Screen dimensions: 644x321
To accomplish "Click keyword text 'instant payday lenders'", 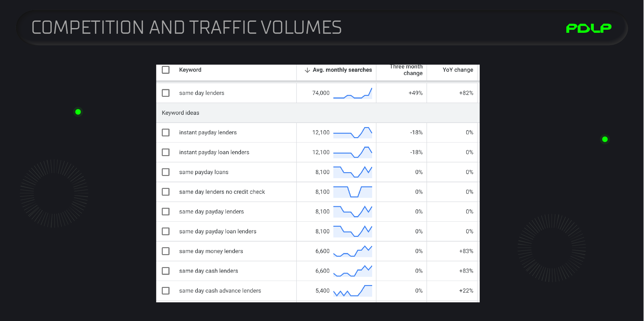I will (x=208, y=132).
